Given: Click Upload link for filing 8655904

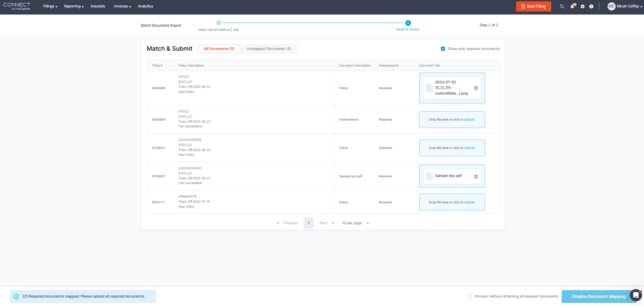Looking at the screenshot, I should (x=469, y=120).
